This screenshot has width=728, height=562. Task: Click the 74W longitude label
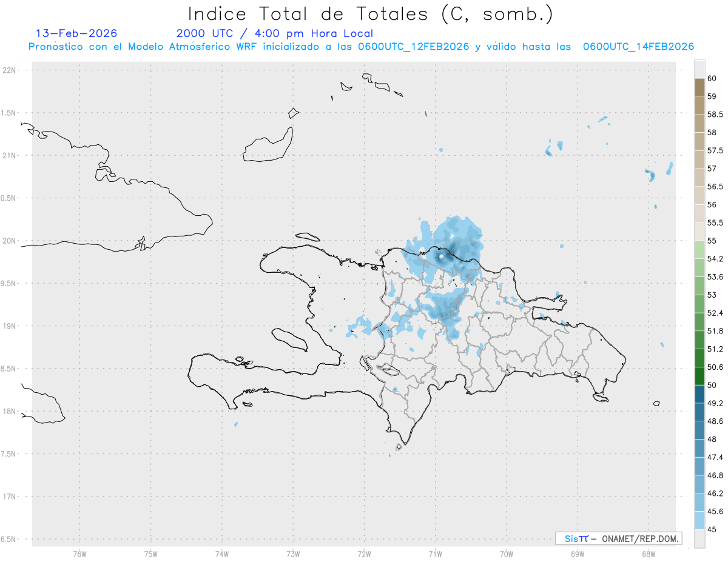[x=222, y=553]
